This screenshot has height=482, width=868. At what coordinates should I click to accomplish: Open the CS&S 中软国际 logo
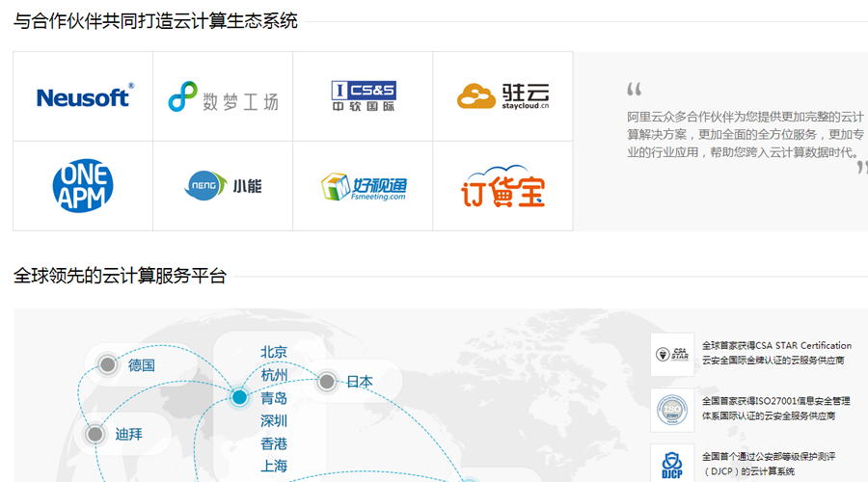[364, 96]
